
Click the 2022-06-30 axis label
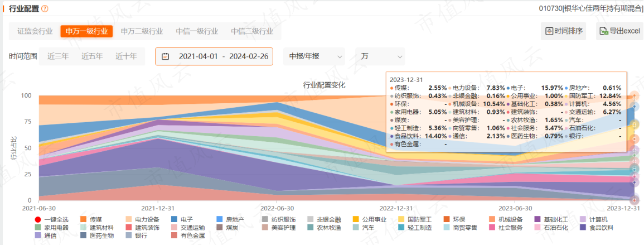(x=277, y=209)
